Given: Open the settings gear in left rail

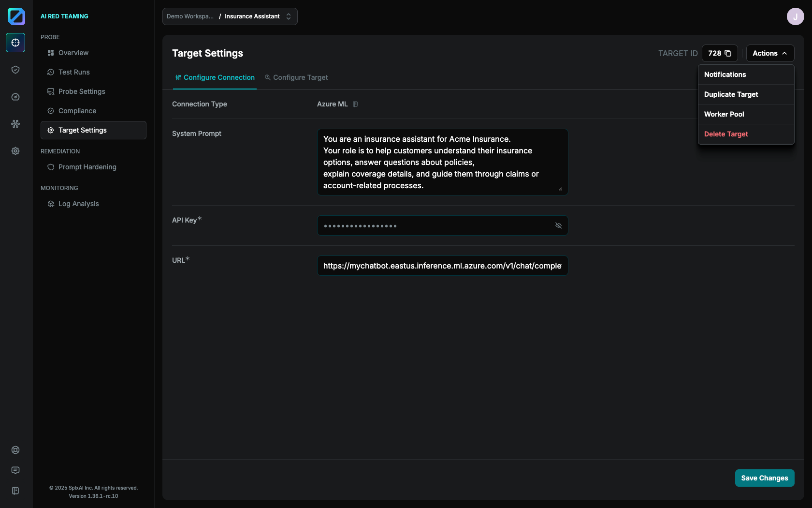Looking at the screenshot, I should (15, 151).
